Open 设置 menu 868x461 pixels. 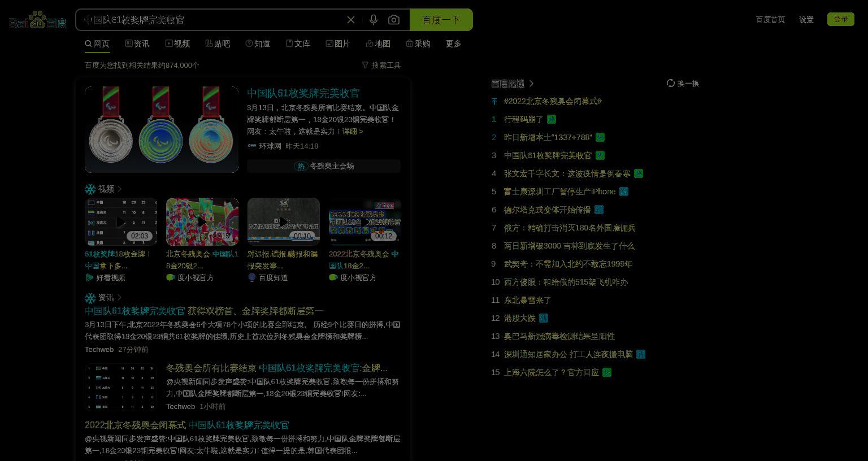[806, 19]
